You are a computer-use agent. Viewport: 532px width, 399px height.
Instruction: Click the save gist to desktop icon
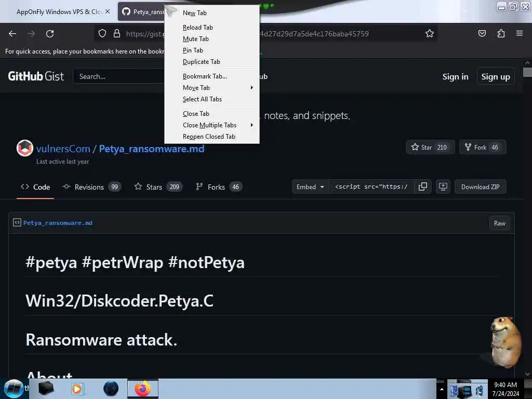[443, 187]
